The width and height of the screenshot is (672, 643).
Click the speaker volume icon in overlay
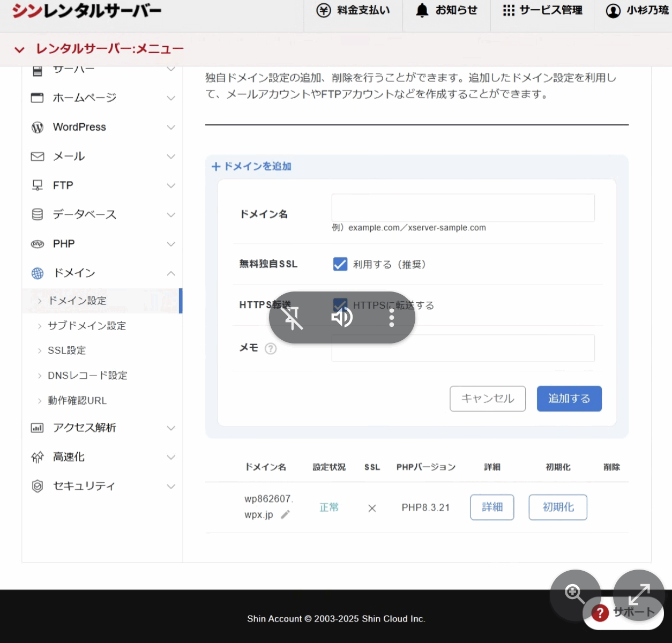pos(341,318)
